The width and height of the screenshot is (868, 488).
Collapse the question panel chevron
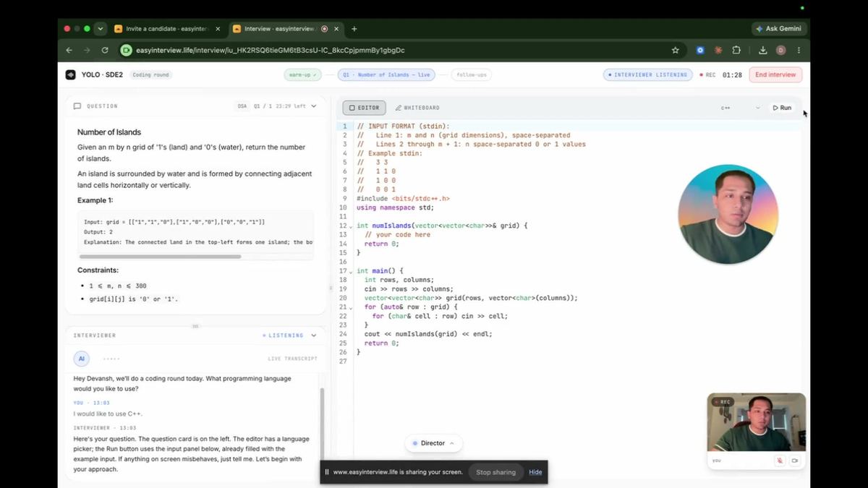313,106
